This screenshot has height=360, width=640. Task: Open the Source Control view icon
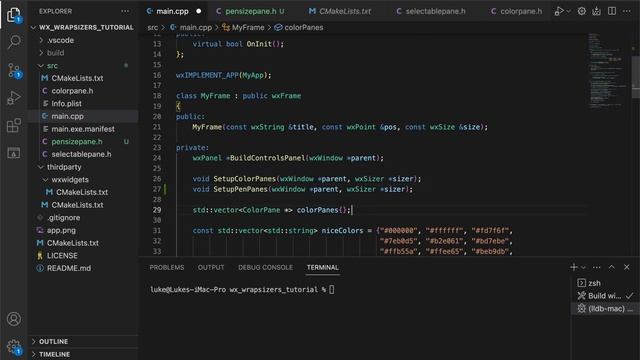14,70
